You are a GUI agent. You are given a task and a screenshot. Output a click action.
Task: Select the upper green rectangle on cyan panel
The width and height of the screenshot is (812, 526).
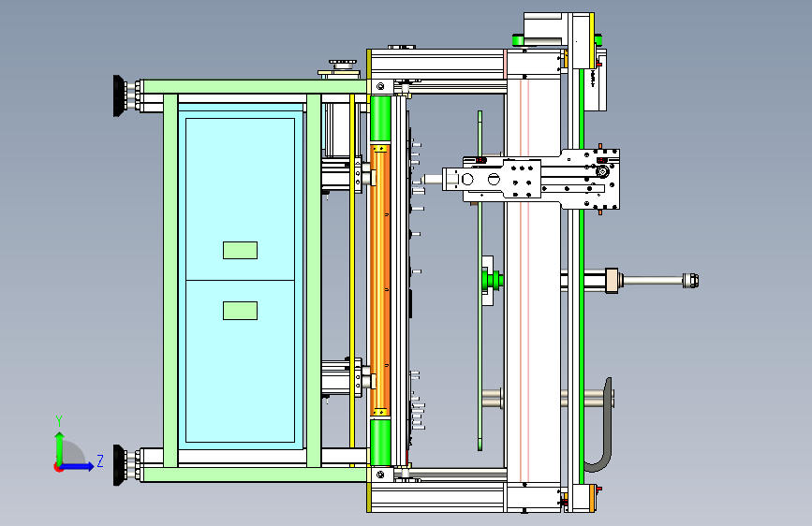(241, 250)
